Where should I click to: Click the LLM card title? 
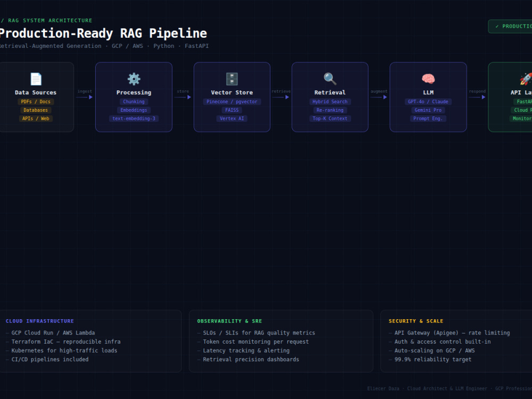428,93
